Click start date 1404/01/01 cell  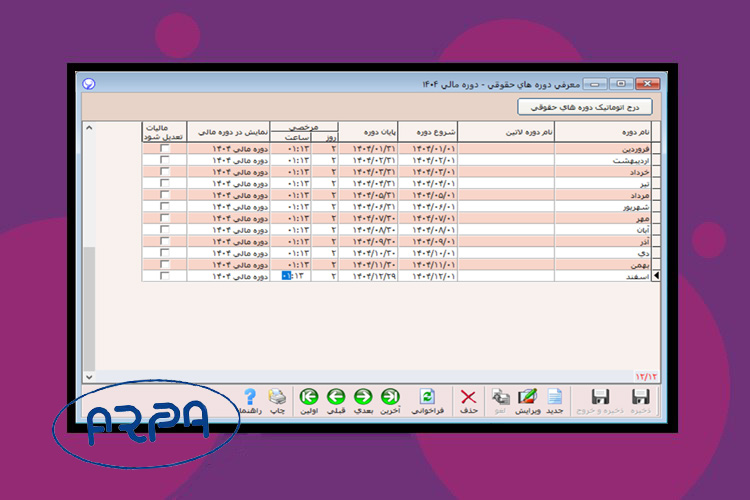(x=428, y=148)
